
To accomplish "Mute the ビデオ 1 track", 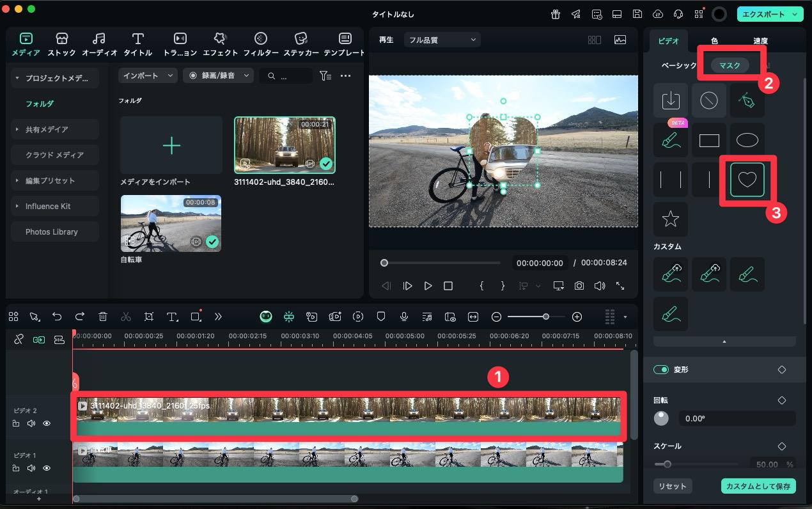I will click(31, 468).
